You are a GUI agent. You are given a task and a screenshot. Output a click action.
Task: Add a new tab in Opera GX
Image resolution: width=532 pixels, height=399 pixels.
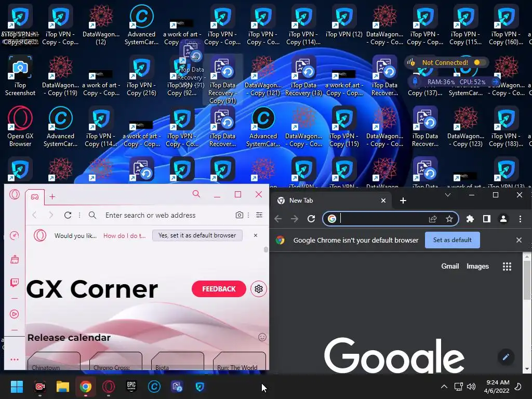pos(52,197)
